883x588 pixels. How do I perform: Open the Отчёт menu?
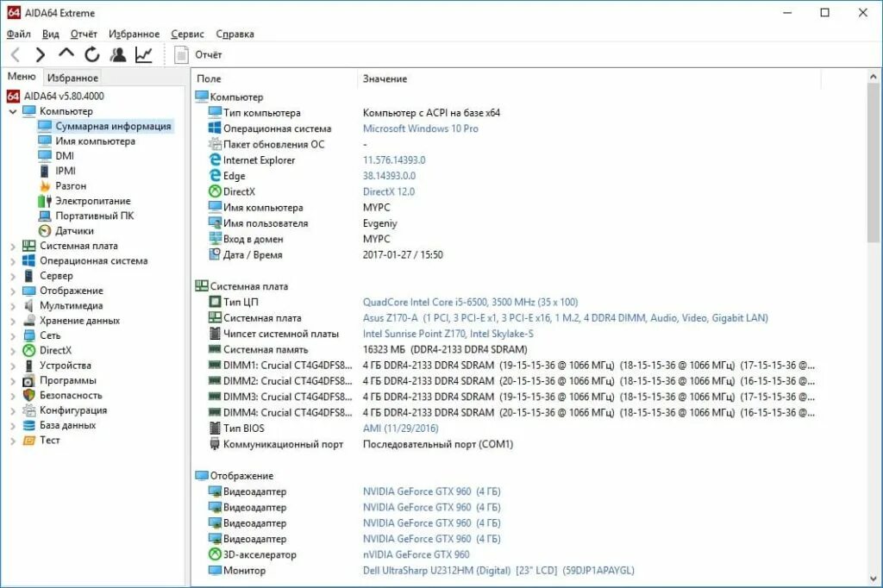[86, 33]
